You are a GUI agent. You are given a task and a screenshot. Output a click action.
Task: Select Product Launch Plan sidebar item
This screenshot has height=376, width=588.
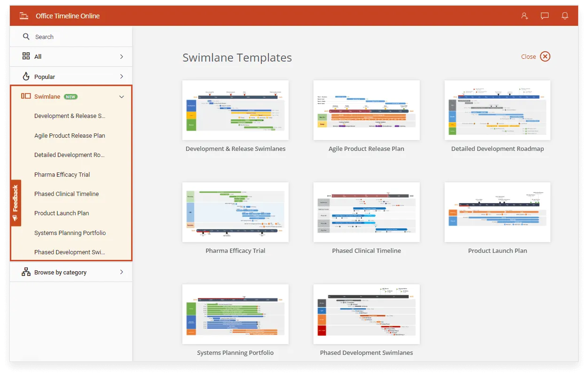pyautogui.click(x=62, y=213)
